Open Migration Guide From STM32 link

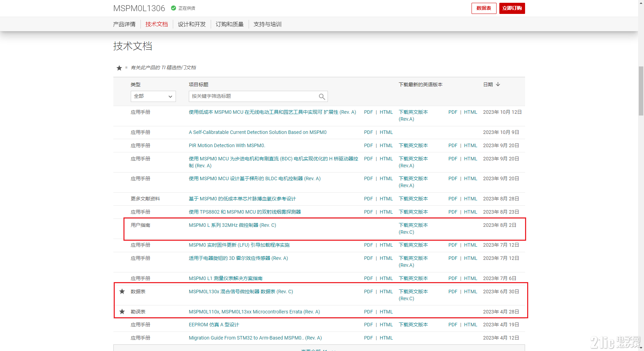tap(255, 338)
